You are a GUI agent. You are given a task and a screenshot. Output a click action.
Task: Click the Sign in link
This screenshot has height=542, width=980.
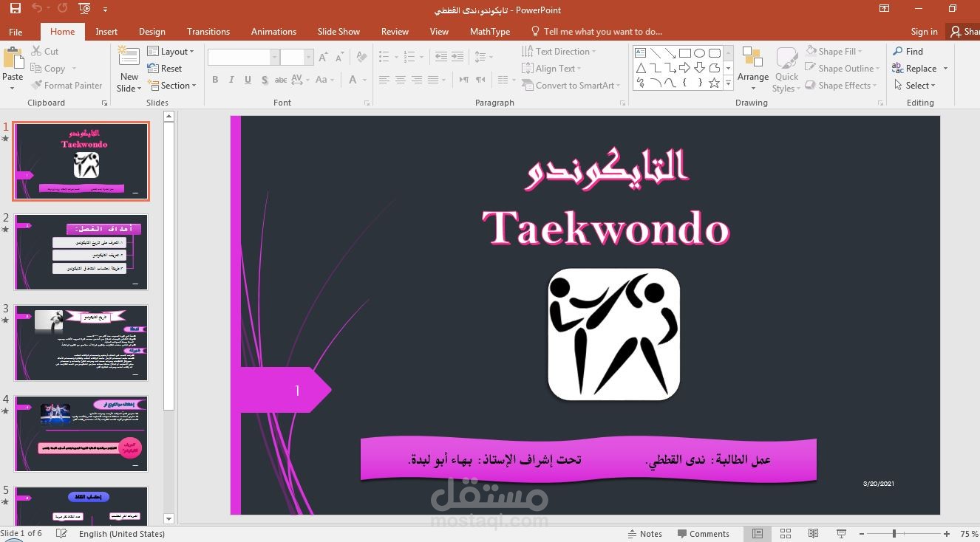924,32
